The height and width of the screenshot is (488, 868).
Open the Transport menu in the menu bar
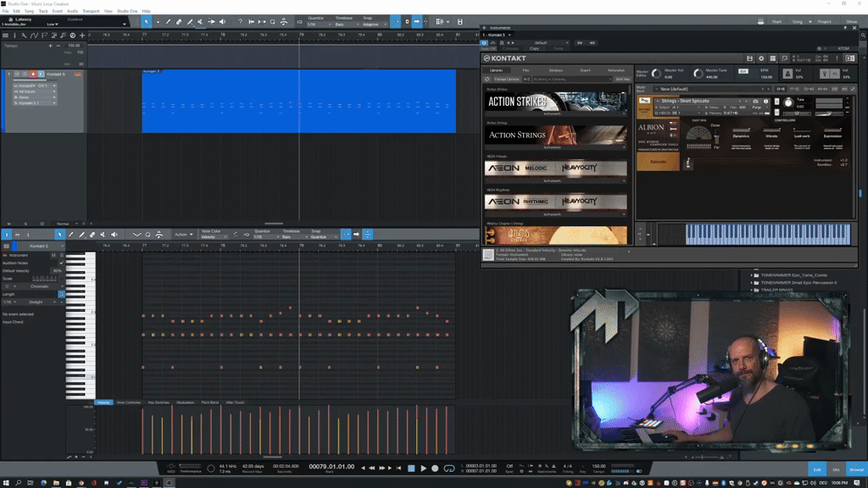pyautogui.click(x=90, y=11)
